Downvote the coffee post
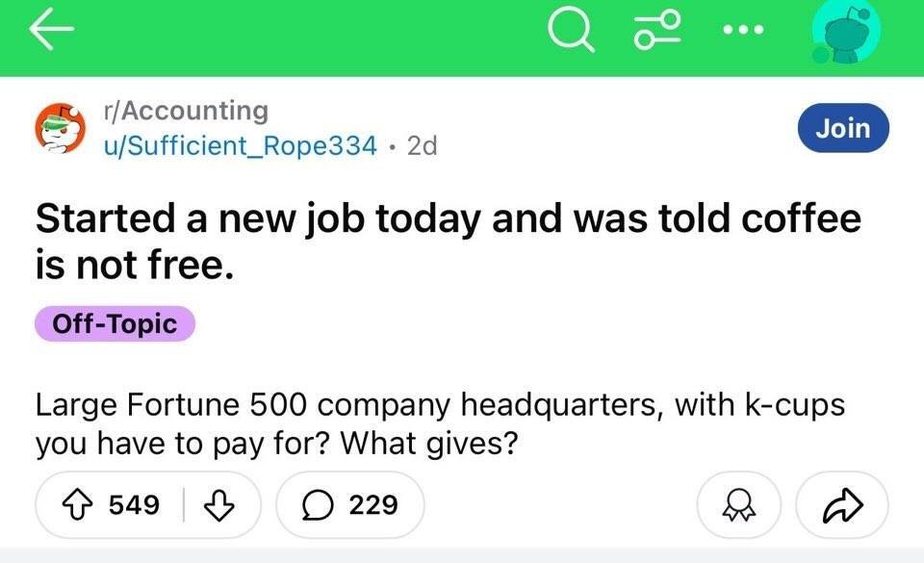This screenshot has width=924, height=563. pos(220,504)
